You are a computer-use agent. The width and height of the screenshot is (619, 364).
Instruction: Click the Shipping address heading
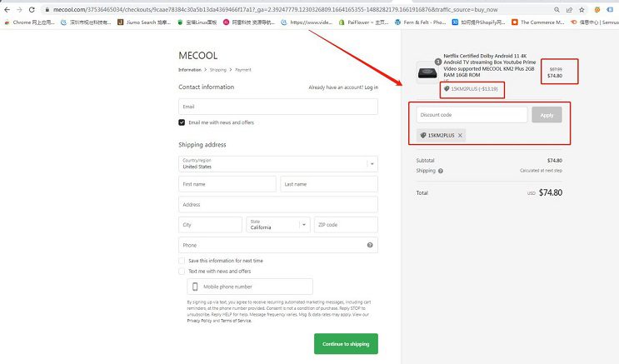202,144
